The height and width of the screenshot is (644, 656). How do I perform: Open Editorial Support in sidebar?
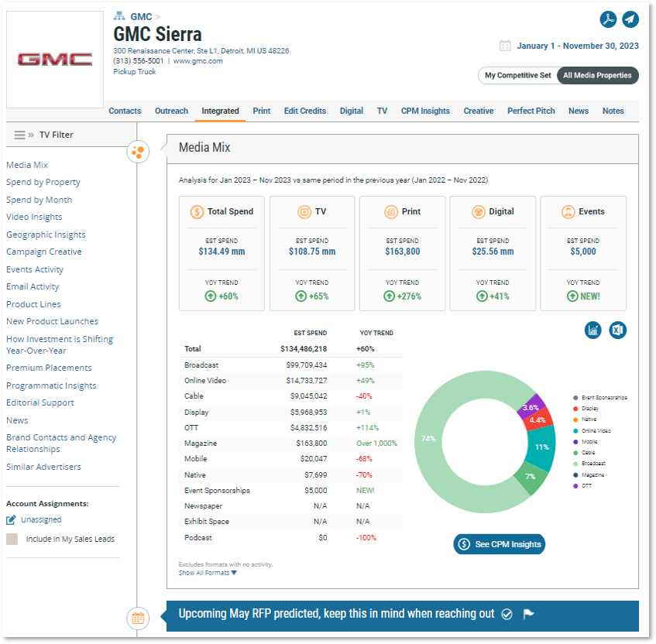pyautogui.click(x=40, y=402)
